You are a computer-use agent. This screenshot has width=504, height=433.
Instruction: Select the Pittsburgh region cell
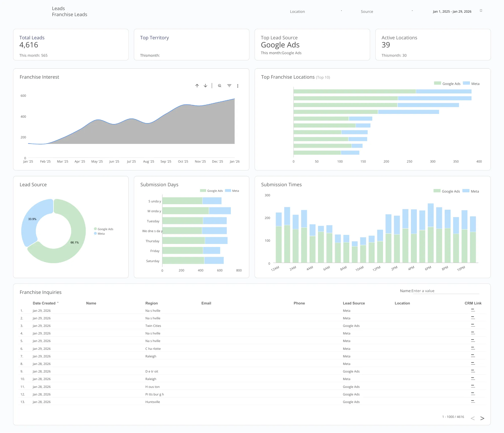tap(154, 394)
